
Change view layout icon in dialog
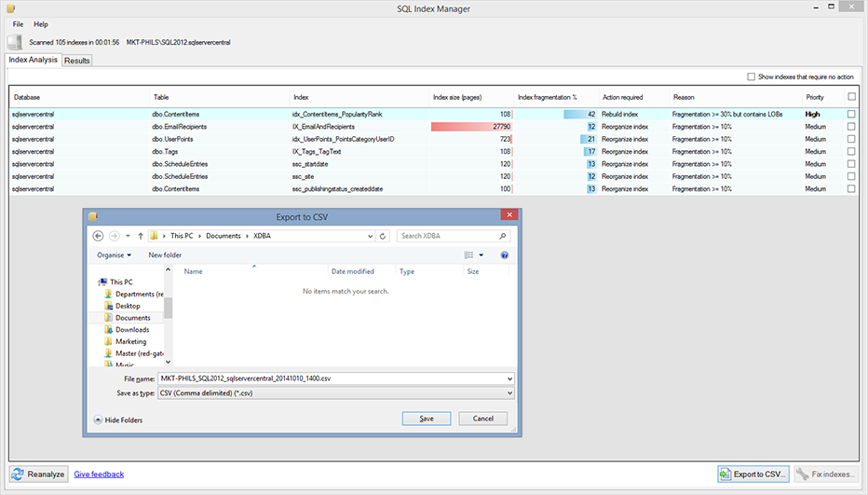click(x=468, y=255)
